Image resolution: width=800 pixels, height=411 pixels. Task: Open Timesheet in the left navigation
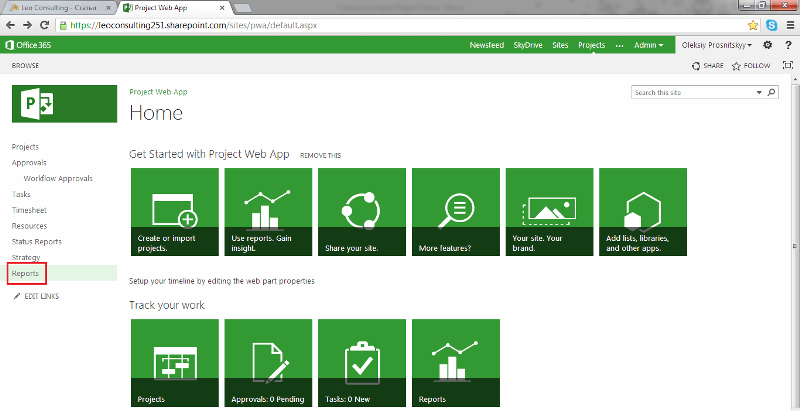[x=29, y=210]
